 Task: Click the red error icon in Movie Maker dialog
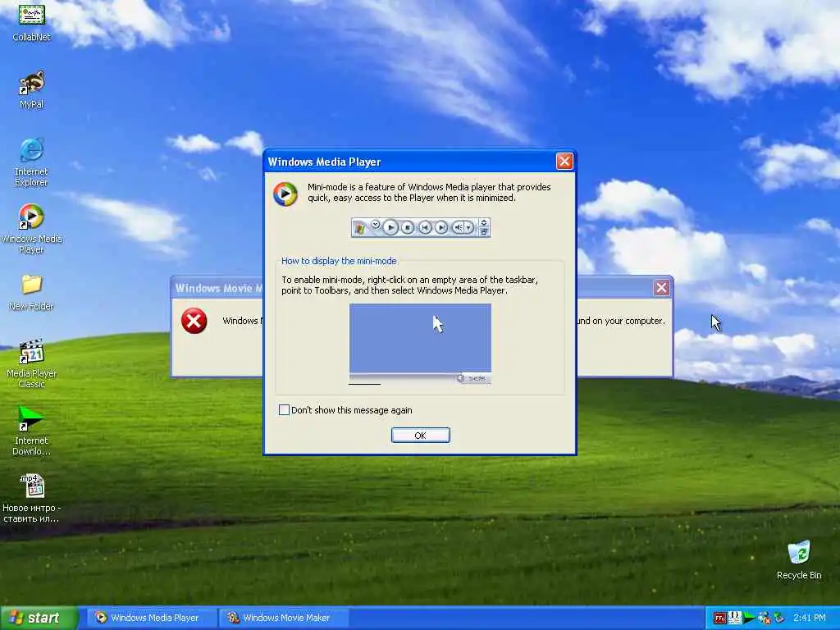tap(194, 321)
